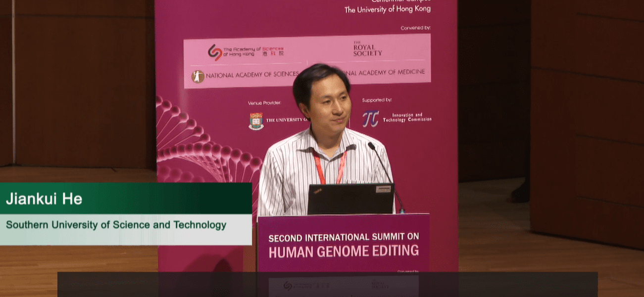Select the 'Jiankui He' name caption
Screen dimensions: 644x297
(44, 199)
